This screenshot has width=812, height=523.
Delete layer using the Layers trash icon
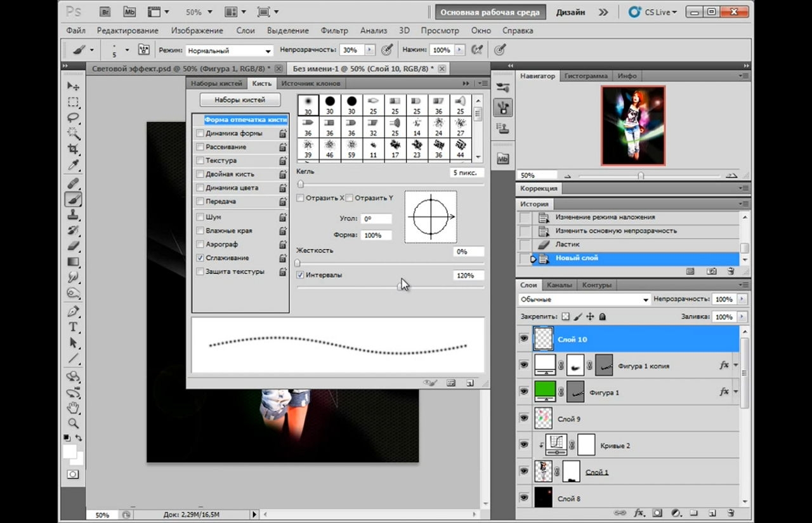[x=731, y=513]
